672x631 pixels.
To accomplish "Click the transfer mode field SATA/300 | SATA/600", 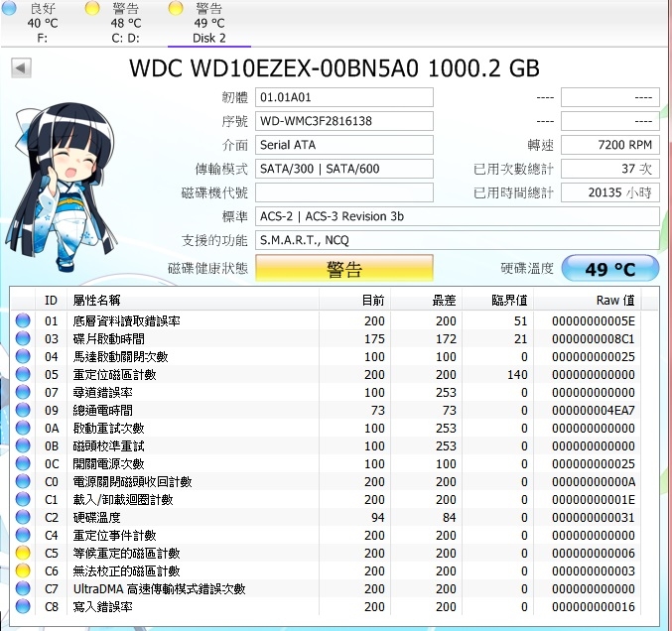I will [x=344, y=169].
